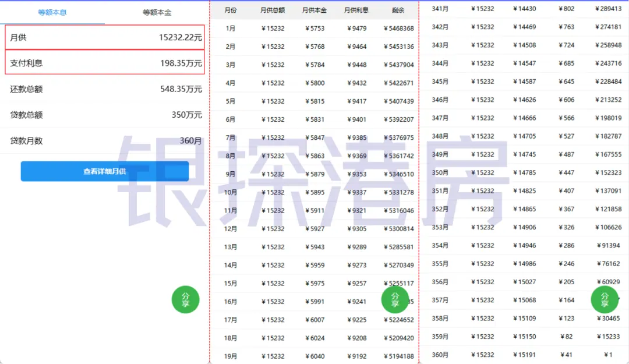Screen dimensions: 629x364
Task: Click the 剩余 column header
Action: click(x=398, y=10)
